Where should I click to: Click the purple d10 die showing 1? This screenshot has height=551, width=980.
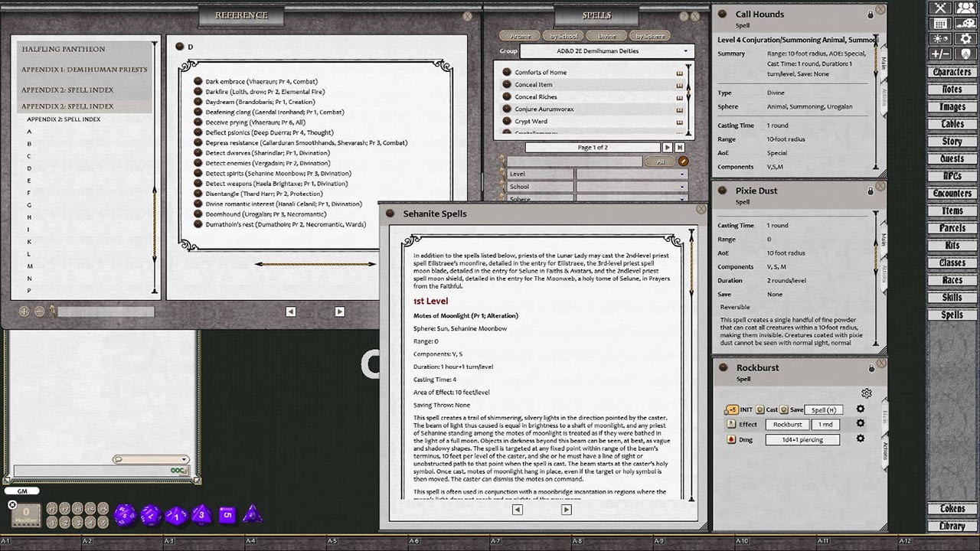point(176,514)
